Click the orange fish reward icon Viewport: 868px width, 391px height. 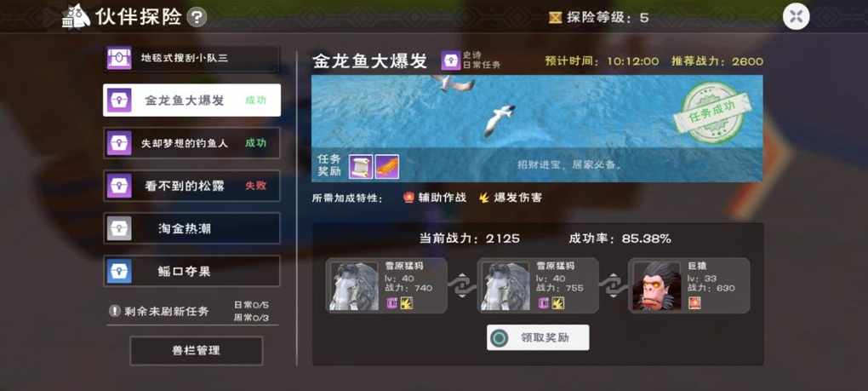(x=387, y=166)
